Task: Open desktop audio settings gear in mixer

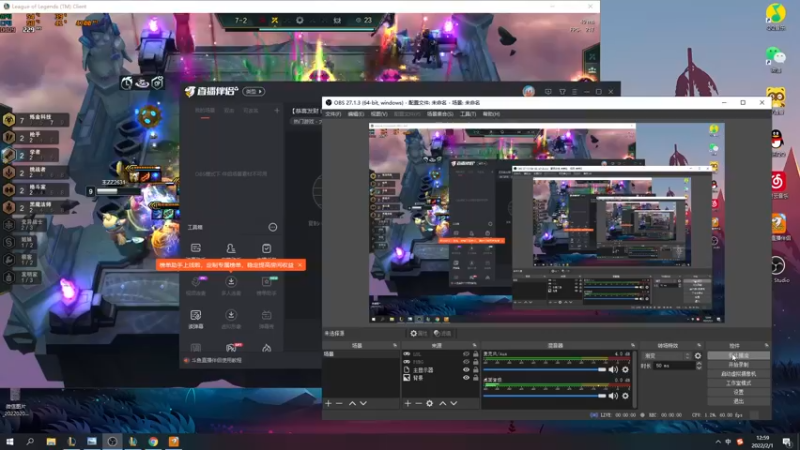Action: click(626, 395)
